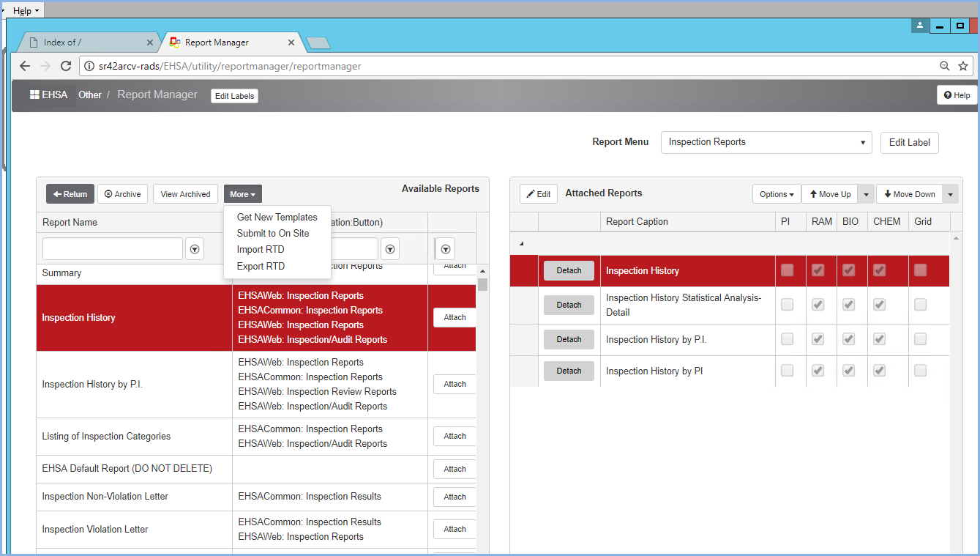Toggle CHEM checkbox for Inspection History
This screenshot has height=556, width=980.
(879, 270)
